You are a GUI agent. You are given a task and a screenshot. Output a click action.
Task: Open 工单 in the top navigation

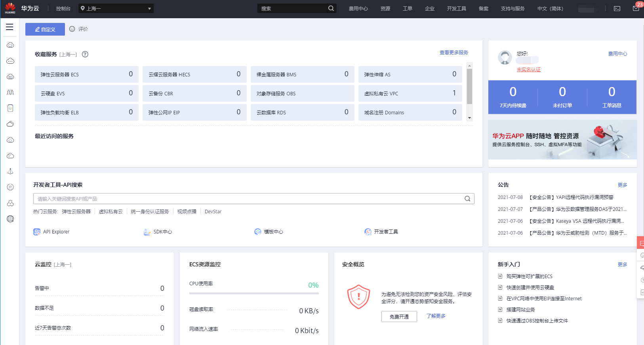point(407,8)
